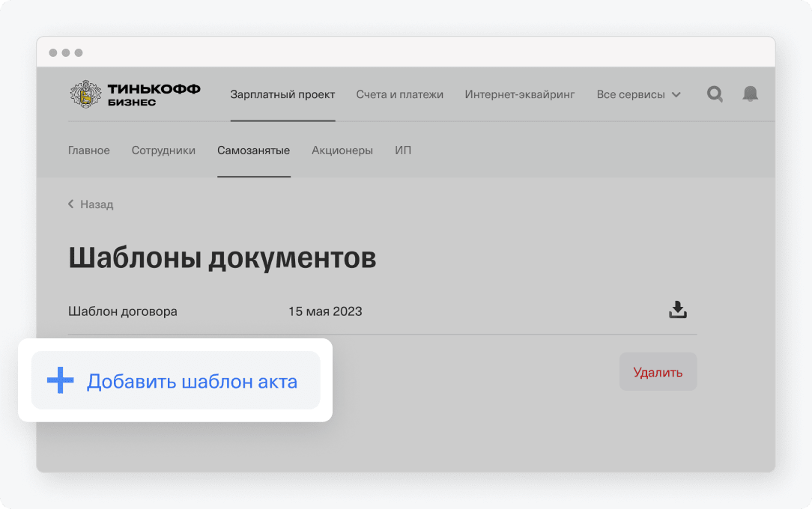The width and height of the screenshot is (812, 509).
Task: Open the ИП sub-tab
Action: pyautogui.click(x=403, y=150)
